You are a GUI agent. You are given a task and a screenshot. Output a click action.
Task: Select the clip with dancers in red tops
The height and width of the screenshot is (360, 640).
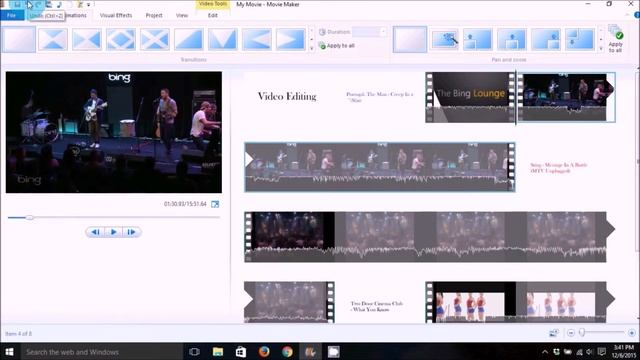coord(519,302)
